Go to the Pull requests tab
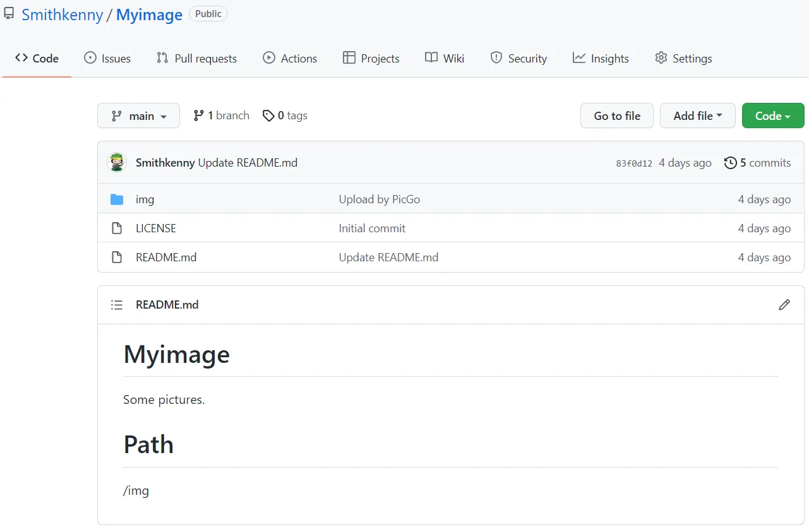 pyautogui.click(x=196, y=58)
